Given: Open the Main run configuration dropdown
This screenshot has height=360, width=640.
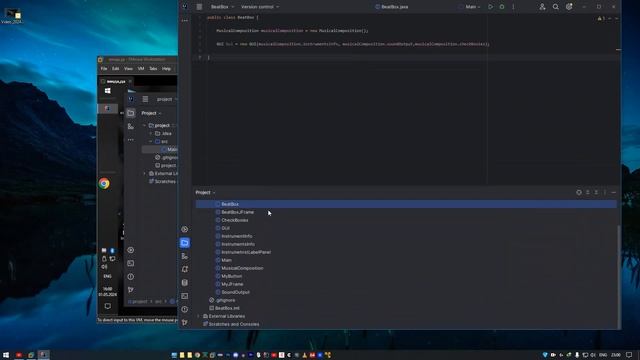Looking at the screenshot, I should pos(473,7).
